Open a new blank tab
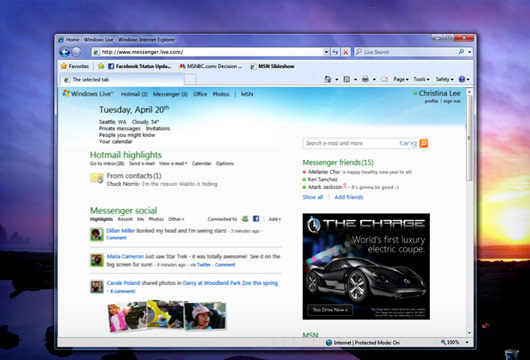Image resolution: width=530 pixels, height=360 pixels. click(x=190, y=80)
